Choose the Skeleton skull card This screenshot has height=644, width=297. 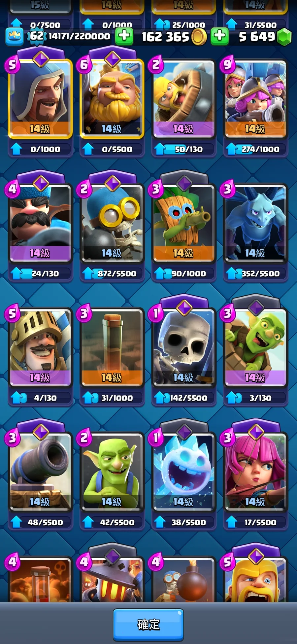point(183,347)
